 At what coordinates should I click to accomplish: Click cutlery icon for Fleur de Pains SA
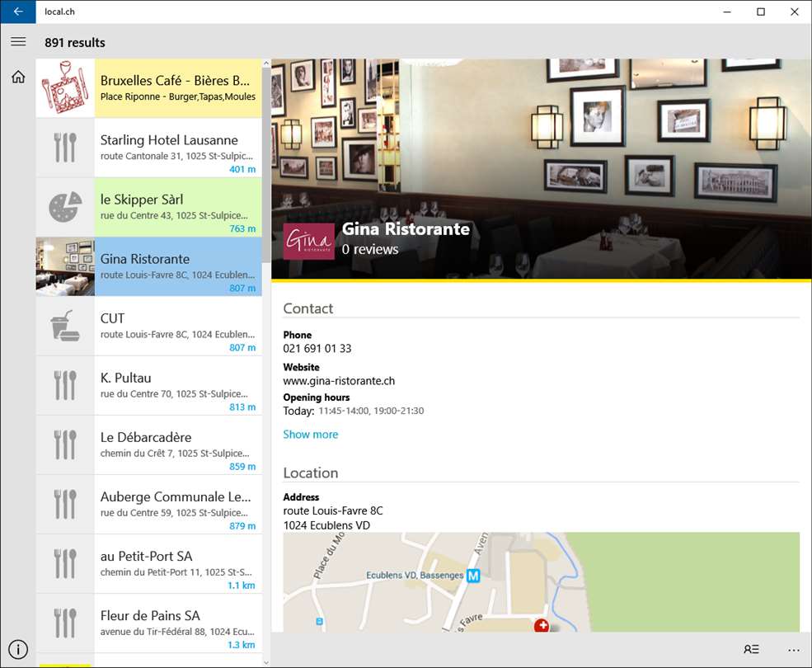click(65, 623)
